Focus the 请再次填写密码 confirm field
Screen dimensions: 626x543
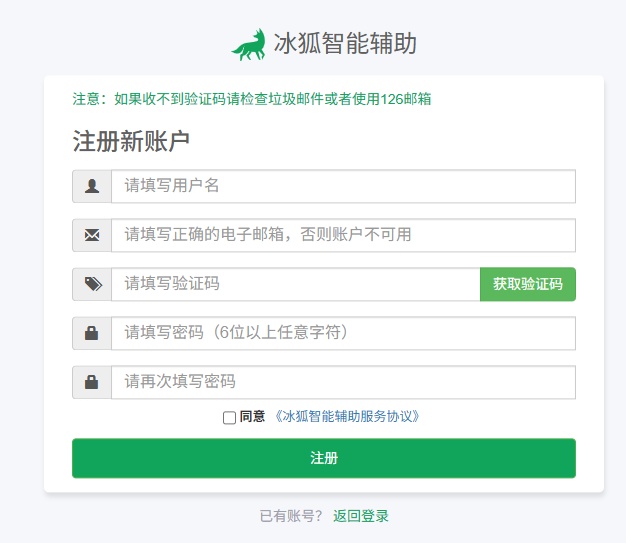click(343, 382)
